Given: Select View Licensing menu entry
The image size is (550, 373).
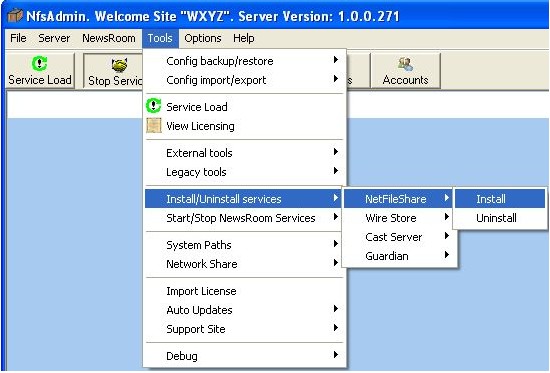Looking at the screenshot, I should coord(243,126).
